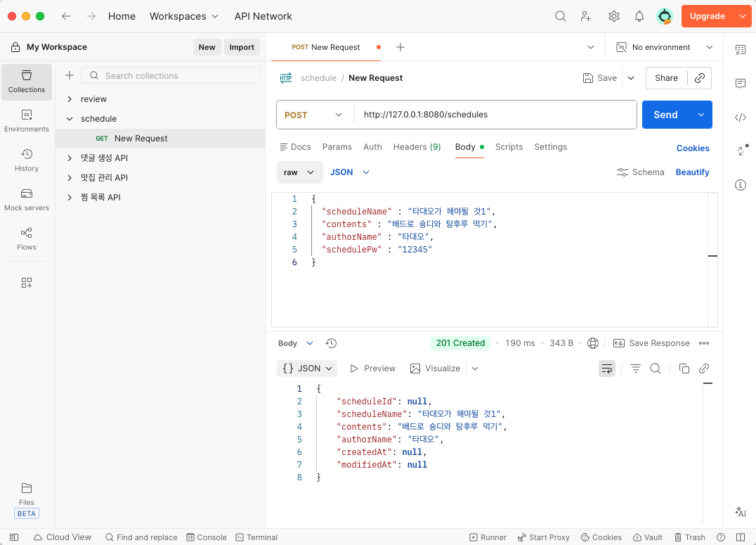Viewport: 756px width, 545px height.
Task: Open Mock servers in sidebar
Action: pos(27,200)
